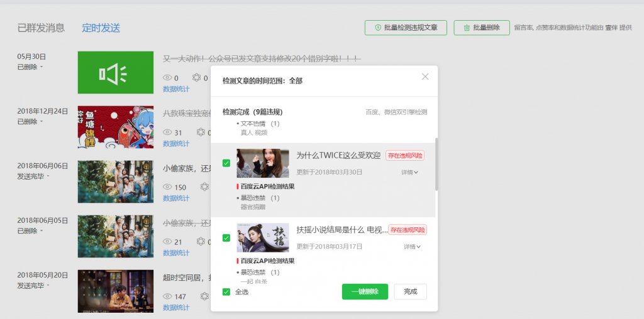
Task: Click the 小偷家族 strikethrough title on 06月05日 row
Action: (187, 223)
